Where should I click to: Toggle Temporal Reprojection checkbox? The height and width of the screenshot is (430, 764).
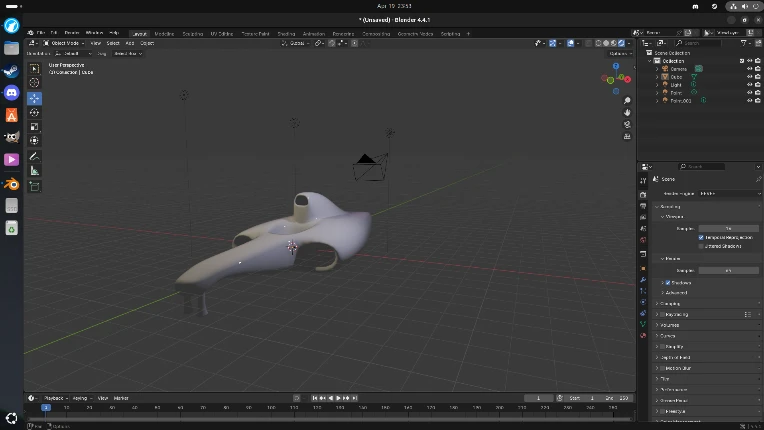pyautogui.click(x=701, y=237)
